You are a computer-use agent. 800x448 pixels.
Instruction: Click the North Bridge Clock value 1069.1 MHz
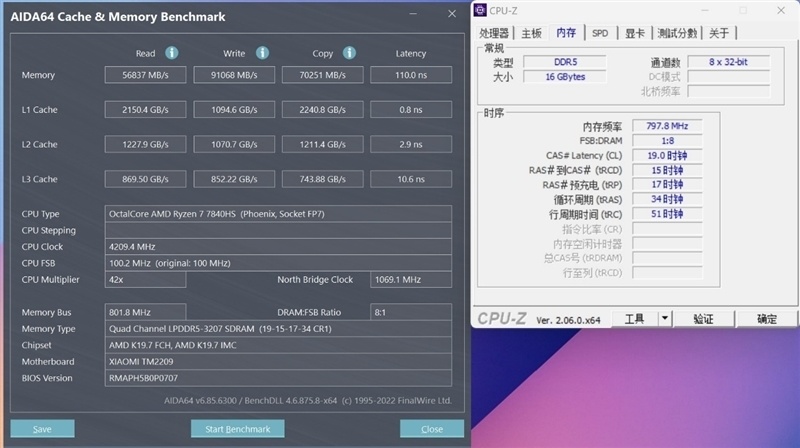[411, 280]
